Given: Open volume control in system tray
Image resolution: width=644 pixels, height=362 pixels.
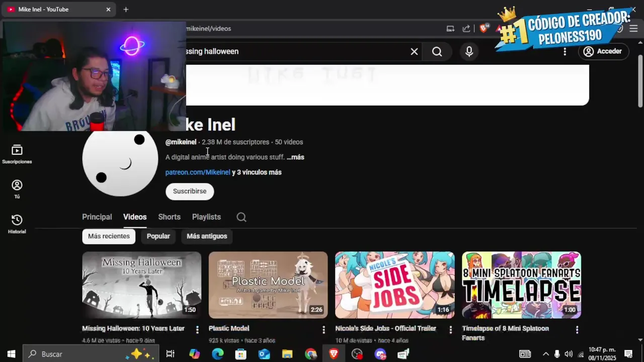Looking at the screenshot, I should coord(569,354).
